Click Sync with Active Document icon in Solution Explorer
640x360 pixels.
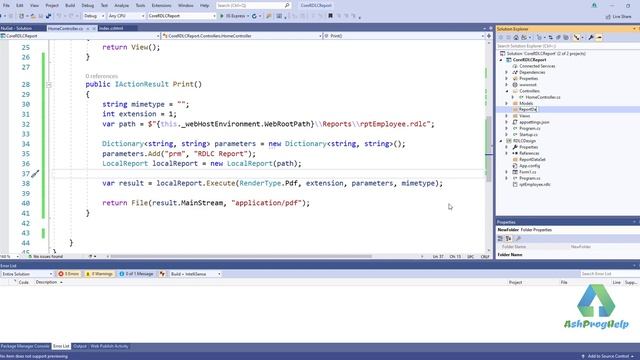click(x=551, y=38)
